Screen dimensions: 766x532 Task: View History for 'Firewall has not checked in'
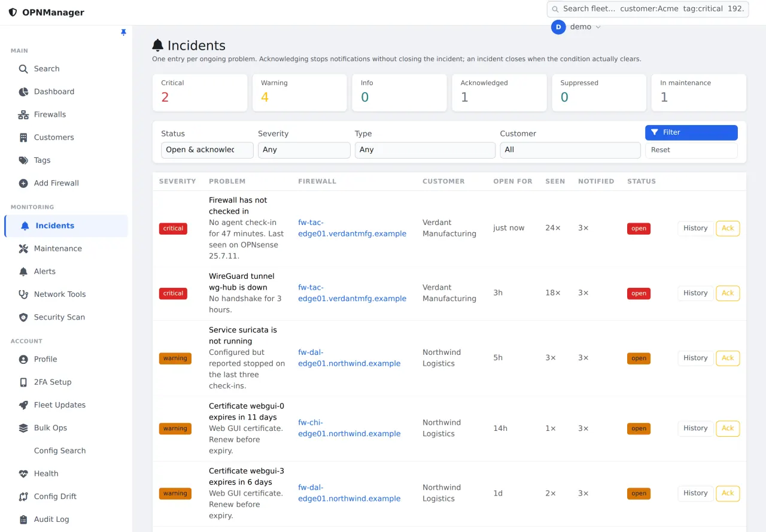point(695,228)
